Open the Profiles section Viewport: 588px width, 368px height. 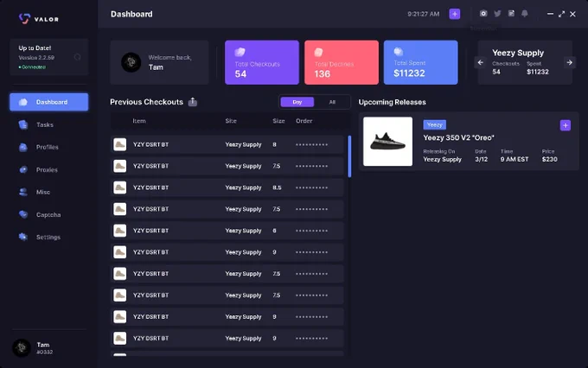click(48, 147)
